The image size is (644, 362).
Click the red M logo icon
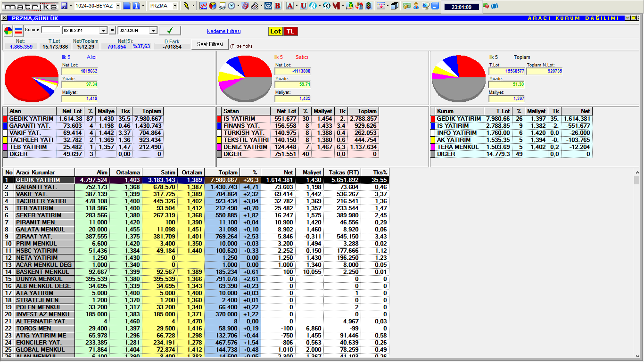(x=336, y=6)
